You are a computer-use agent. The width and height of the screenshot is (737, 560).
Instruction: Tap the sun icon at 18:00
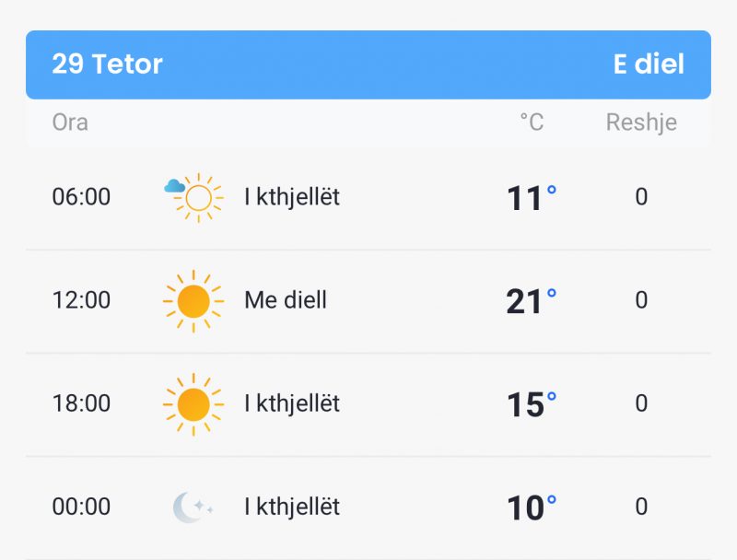193,404
